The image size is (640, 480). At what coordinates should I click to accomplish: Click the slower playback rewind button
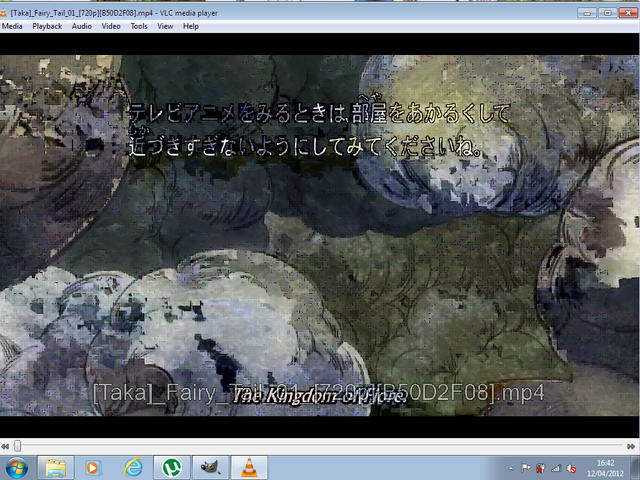(5, 447)
